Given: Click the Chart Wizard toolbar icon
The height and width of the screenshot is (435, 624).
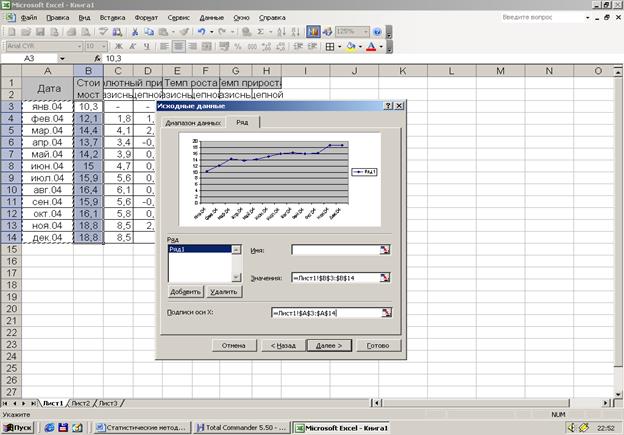Looking at the screenshot, I should coord(312,32).
